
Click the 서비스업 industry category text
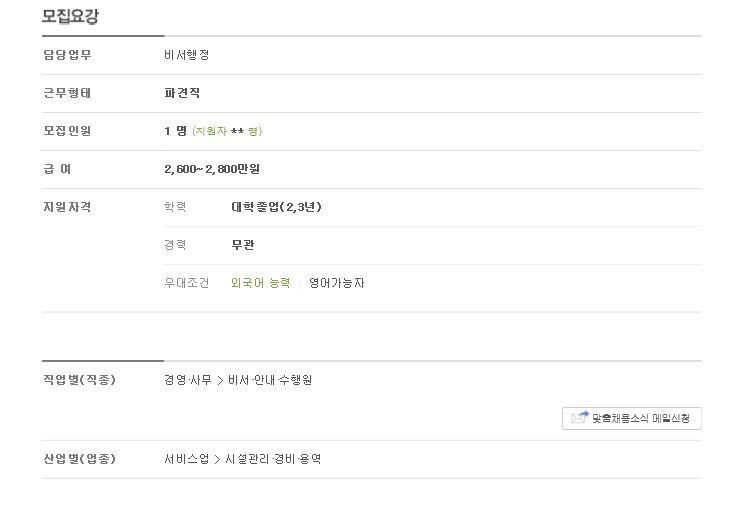point(187,459)
